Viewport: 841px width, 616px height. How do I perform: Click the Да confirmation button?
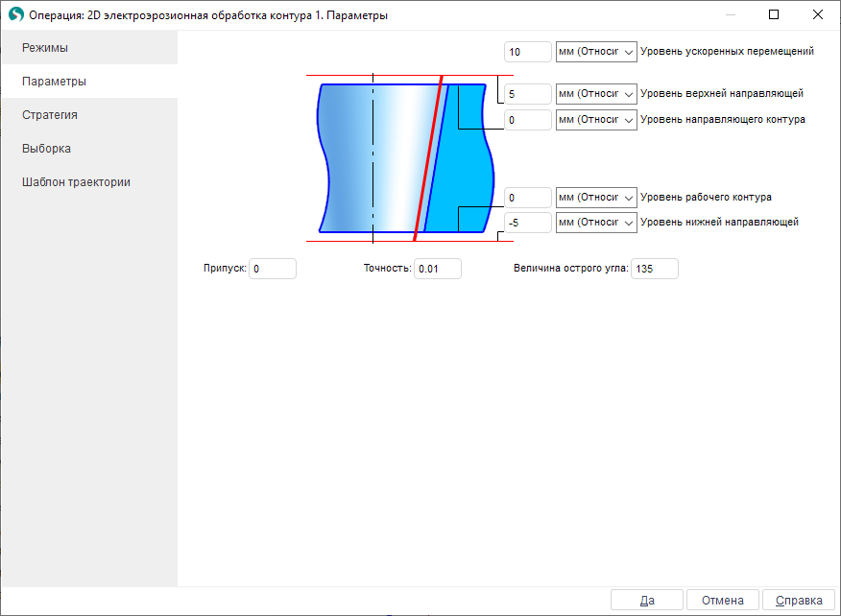pos(647,601)
